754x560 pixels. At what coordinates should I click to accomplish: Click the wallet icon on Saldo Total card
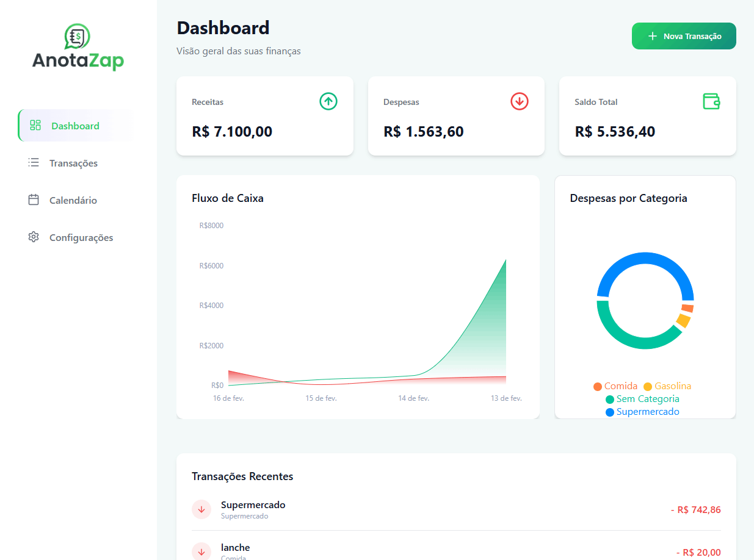pyautogui.click(x=711, y=101)
